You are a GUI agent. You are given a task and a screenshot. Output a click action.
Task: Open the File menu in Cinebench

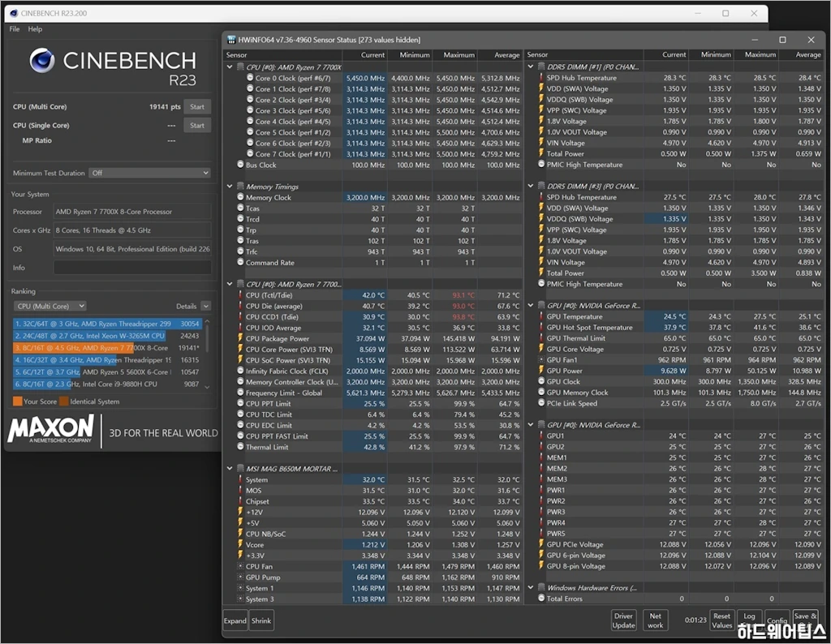pos(15,29)
